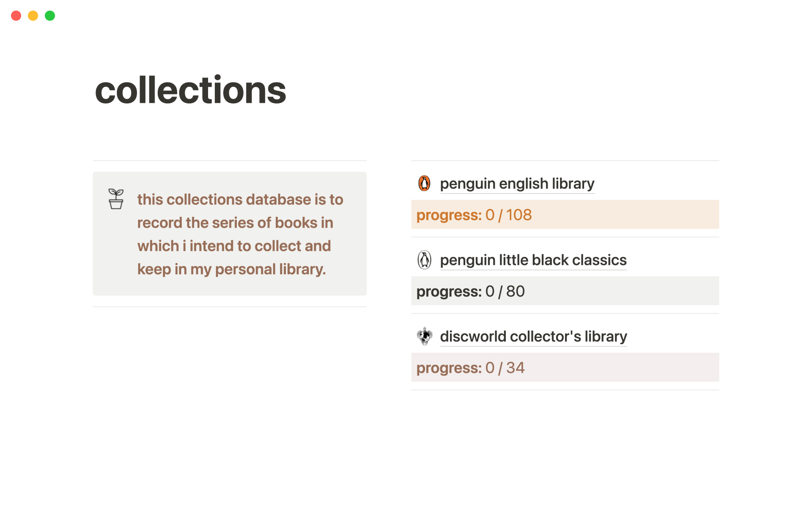Click the progress 0 / 108 bar
Image resolution: width=812 pixels, height=508 pixels.
(x=565, y=215)
